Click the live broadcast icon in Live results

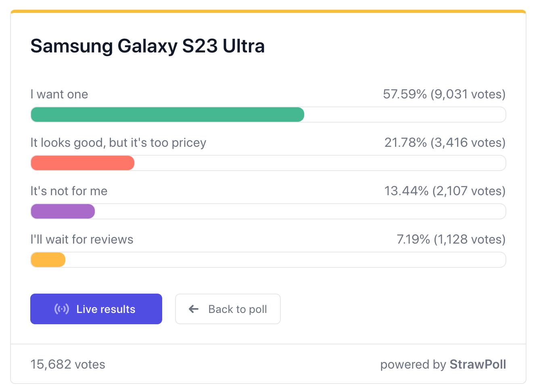coord(62,309)
